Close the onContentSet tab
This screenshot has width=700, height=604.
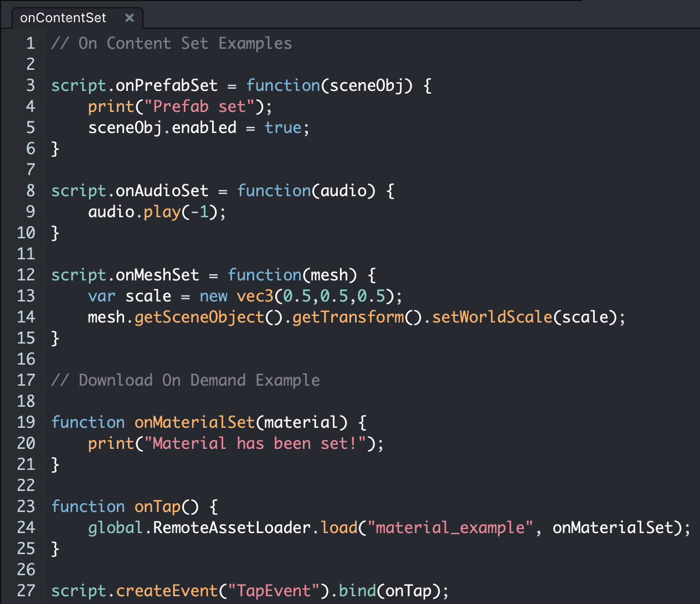click(130, 18)
